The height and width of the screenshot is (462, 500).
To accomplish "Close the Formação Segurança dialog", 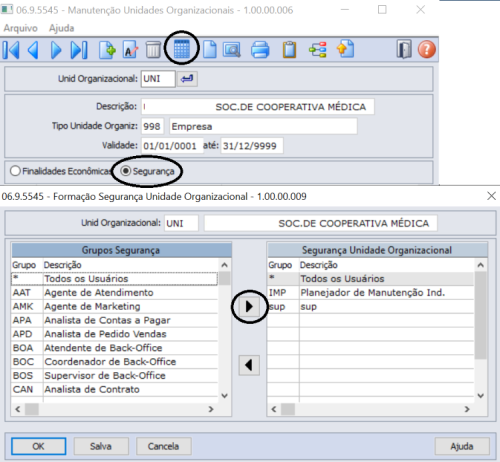I will [491, 196].
